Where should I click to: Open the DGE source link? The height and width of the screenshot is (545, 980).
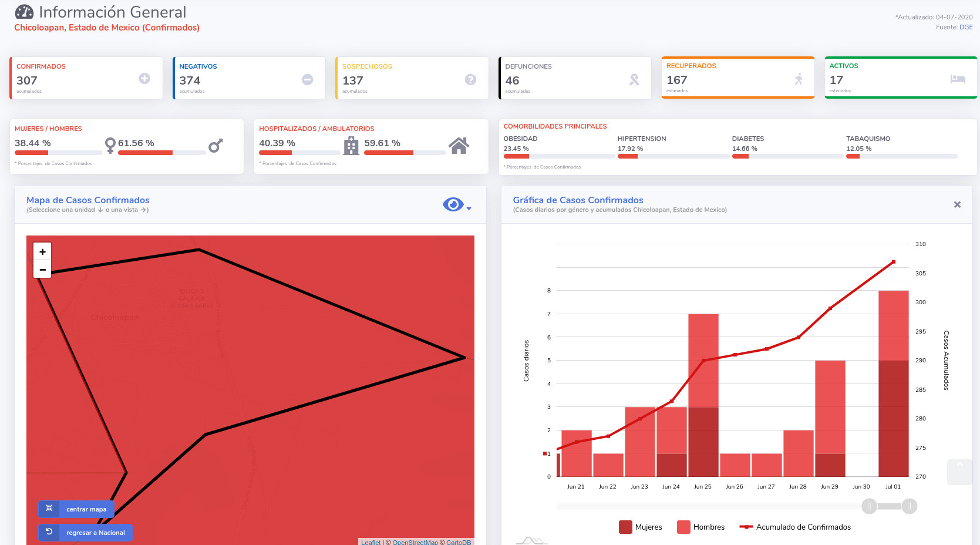point(966,27)
